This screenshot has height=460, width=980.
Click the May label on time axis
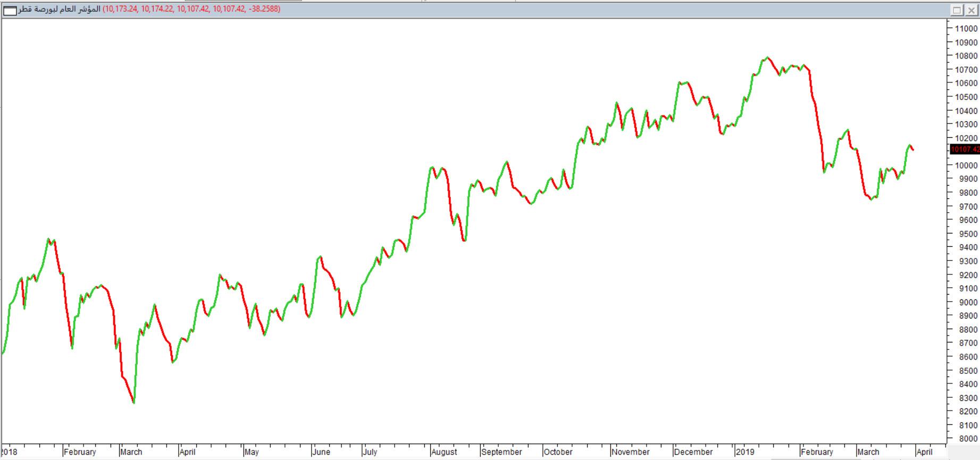(x=252, y=452)
